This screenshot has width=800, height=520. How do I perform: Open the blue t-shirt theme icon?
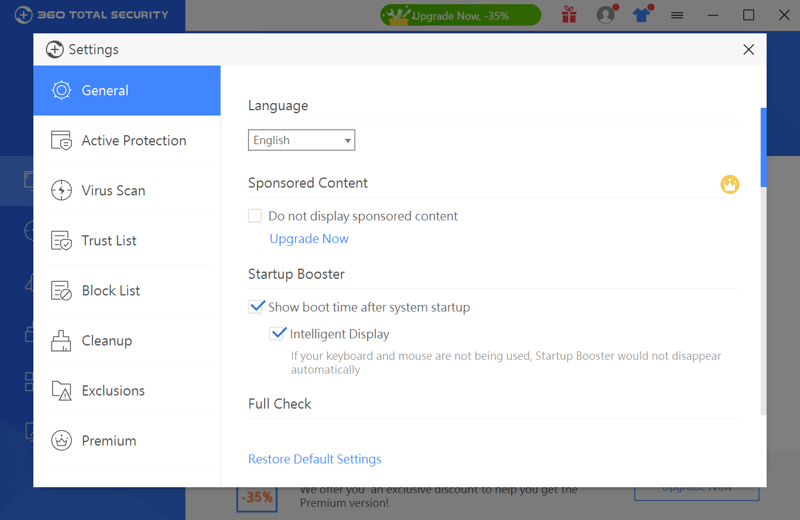(641, 15)
